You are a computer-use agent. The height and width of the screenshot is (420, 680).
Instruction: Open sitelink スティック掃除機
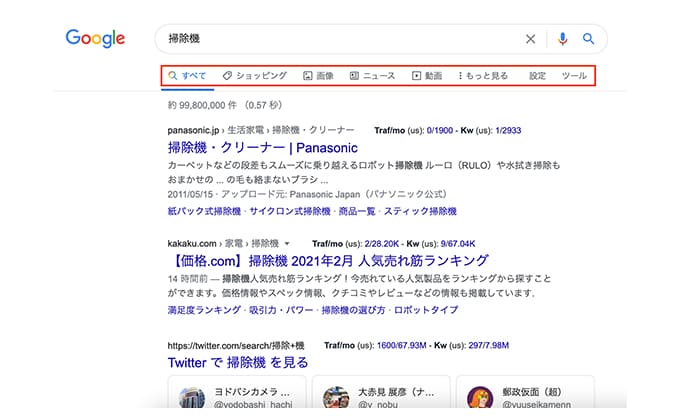(420, 211)
